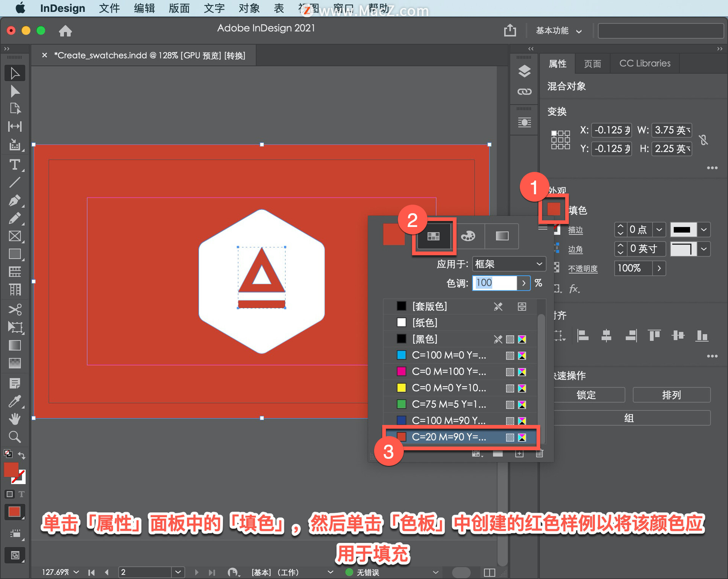
Task: Select the Pen tool
Action: (x=15, y=200)
